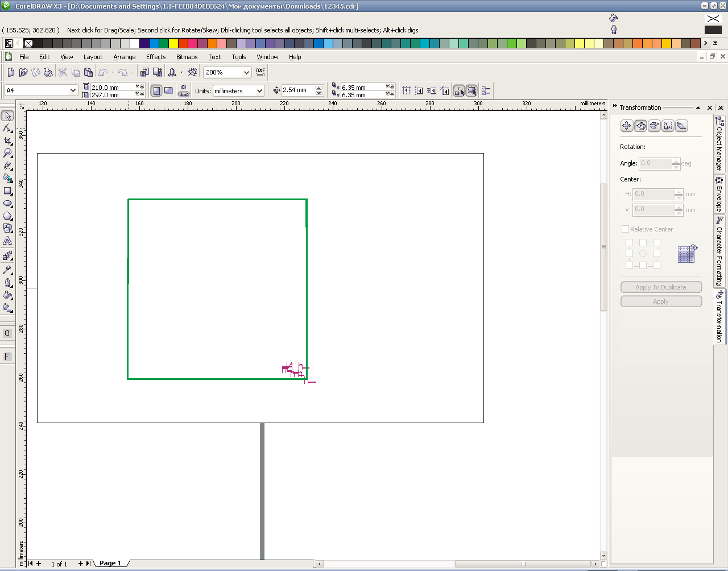Viewport: 728px width, 571px height.
Task: Open the Effects menu
Action: coord(156,57)
